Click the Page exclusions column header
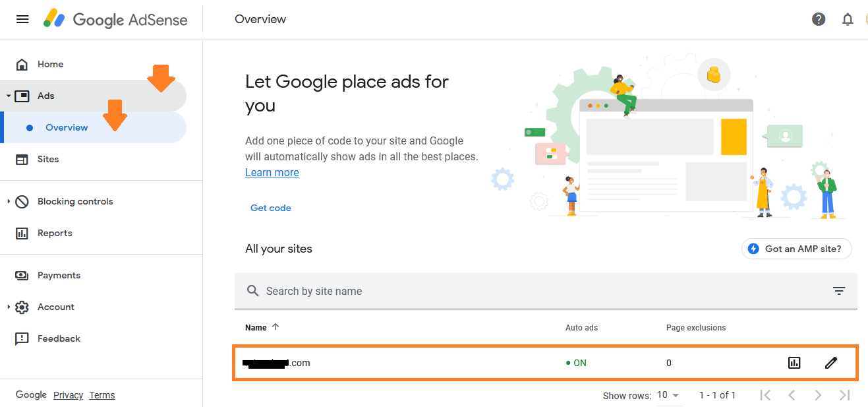Viewport: 868px width, 407px height. [696, 327]
